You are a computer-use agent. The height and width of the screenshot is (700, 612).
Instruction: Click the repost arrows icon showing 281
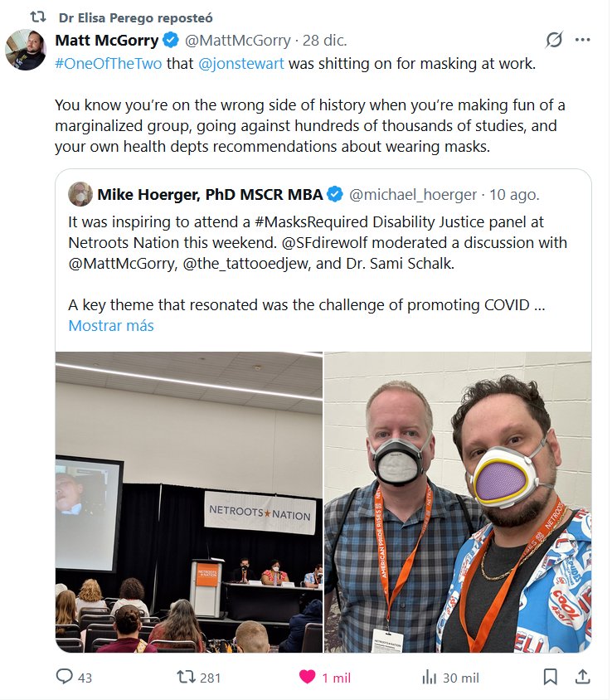186,677
